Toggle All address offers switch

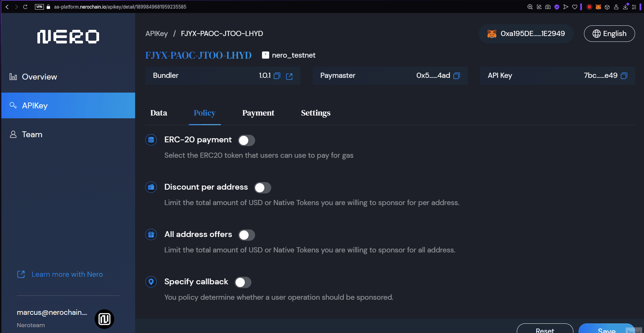pos(247,235)
